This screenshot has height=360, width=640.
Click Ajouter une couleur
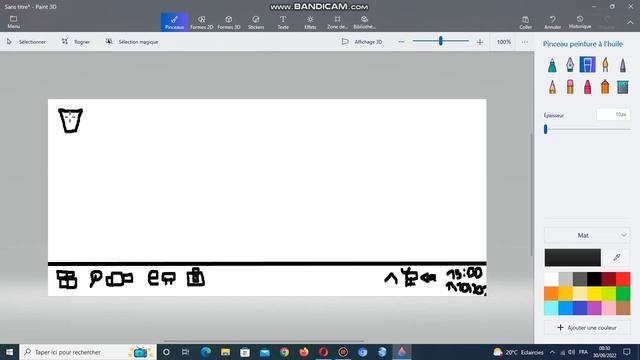(587, 328)
